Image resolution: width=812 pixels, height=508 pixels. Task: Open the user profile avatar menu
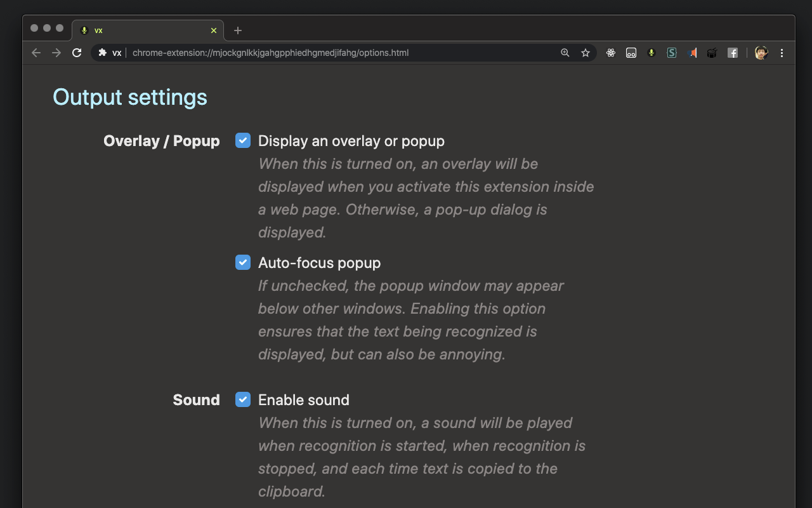(x=761, y=53)
